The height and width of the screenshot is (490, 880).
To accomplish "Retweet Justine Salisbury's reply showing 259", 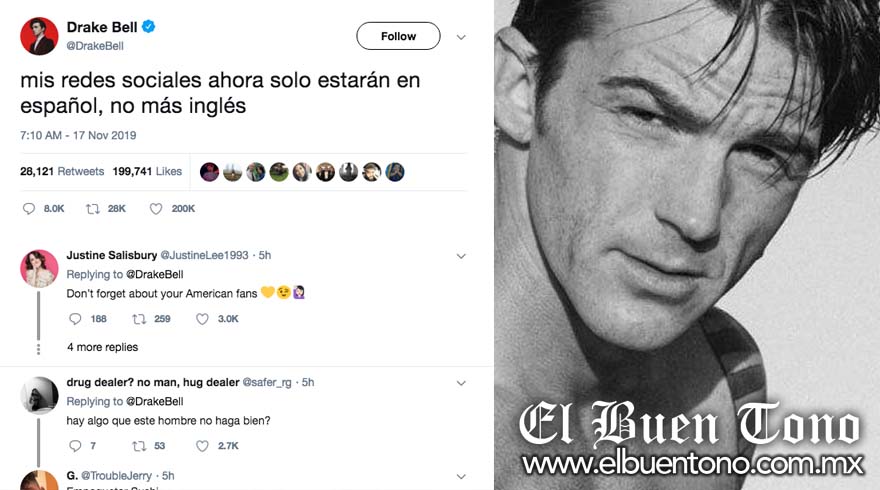I will pyautogui.click(x=139, y=319).
